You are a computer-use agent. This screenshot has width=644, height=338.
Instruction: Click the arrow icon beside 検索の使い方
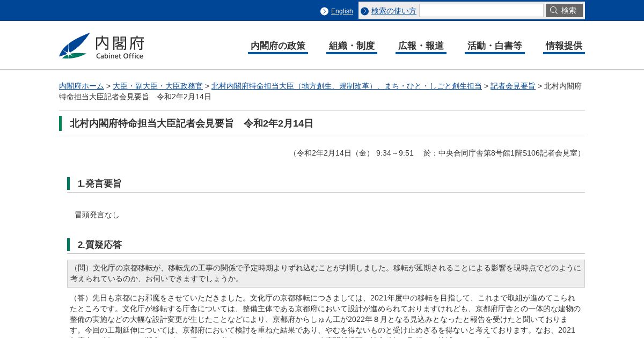[365, 11]
